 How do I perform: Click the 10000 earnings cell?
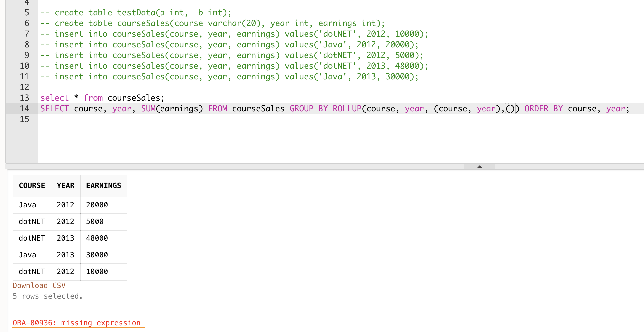click(104, 272)
